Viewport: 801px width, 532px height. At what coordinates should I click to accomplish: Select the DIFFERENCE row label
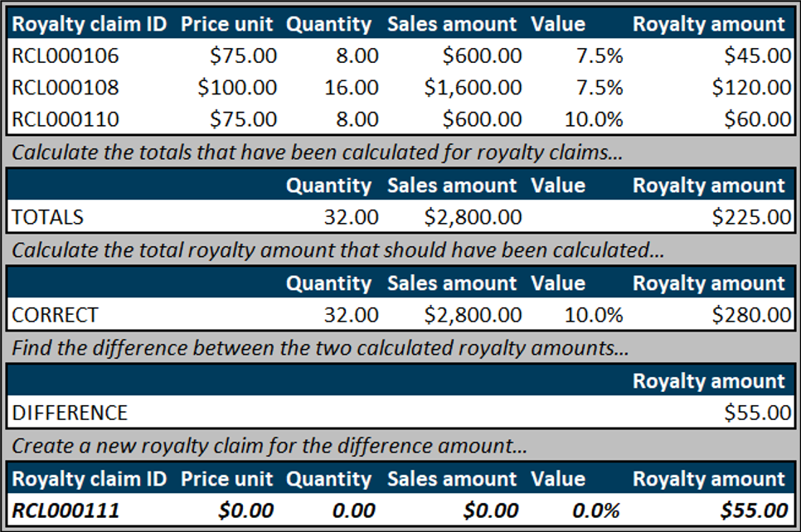[x=70, y=413]
